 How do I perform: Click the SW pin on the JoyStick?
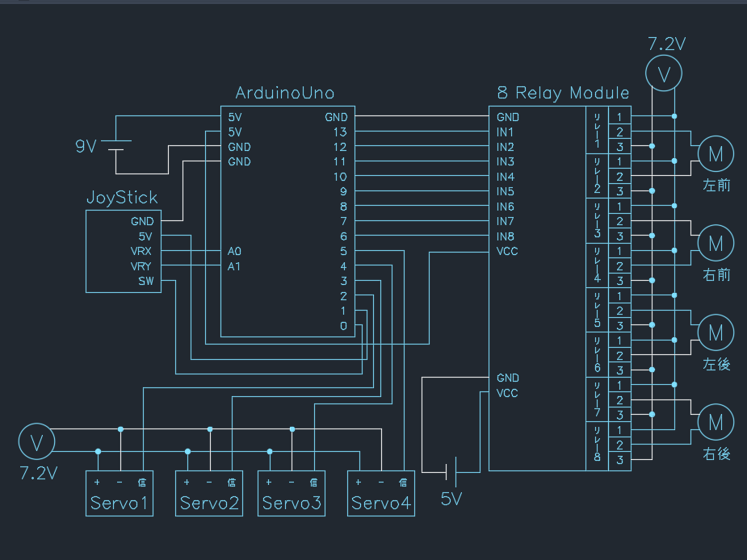click(145, 281)
